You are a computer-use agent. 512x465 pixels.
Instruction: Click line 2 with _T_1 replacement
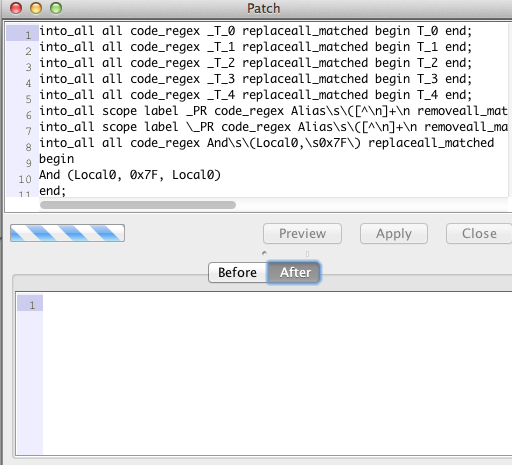pyautogui.click(x=256, y=47)
